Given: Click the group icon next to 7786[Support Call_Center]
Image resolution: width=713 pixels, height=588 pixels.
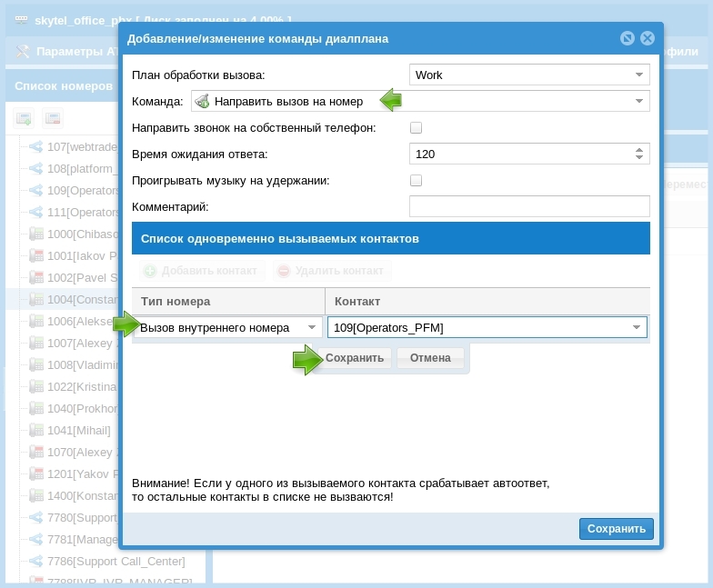Looking at the screenshot, I should [37, 561].
